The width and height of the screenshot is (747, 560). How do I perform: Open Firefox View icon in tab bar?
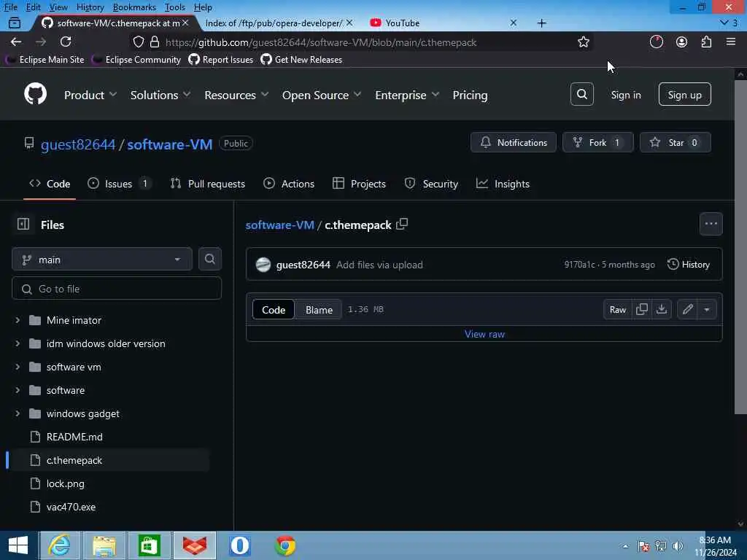click(15, 23)
